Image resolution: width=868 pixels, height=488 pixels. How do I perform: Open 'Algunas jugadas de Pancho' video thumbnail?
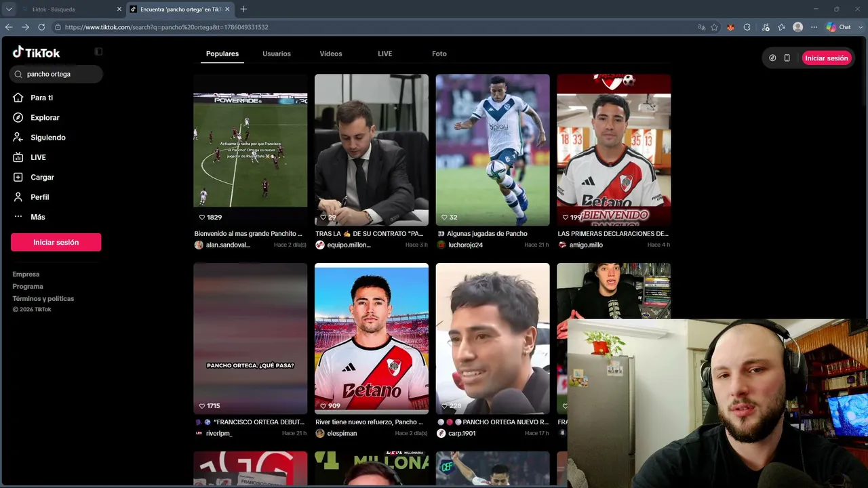(493, 150)
